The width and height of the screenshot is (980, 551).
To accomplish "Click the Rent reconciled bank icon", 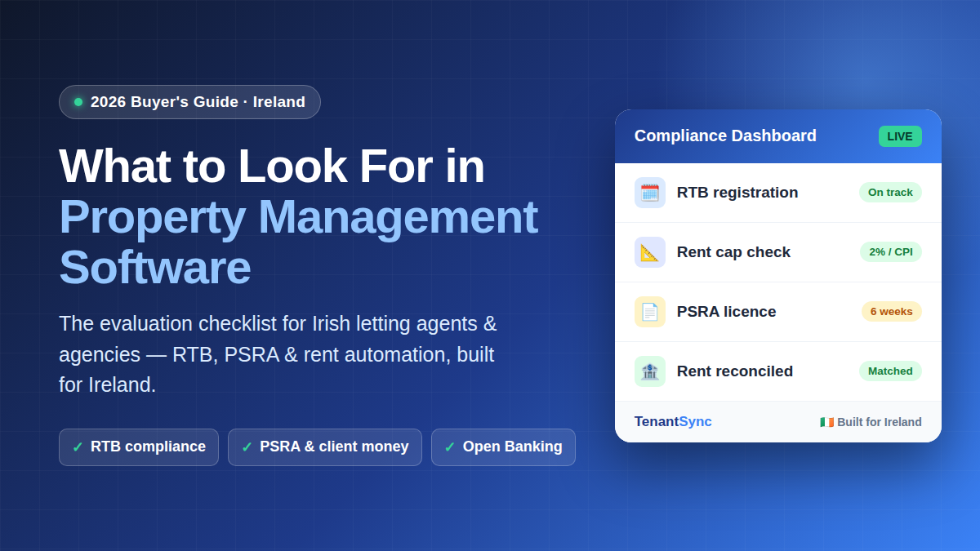I will [x=650, y=371].
